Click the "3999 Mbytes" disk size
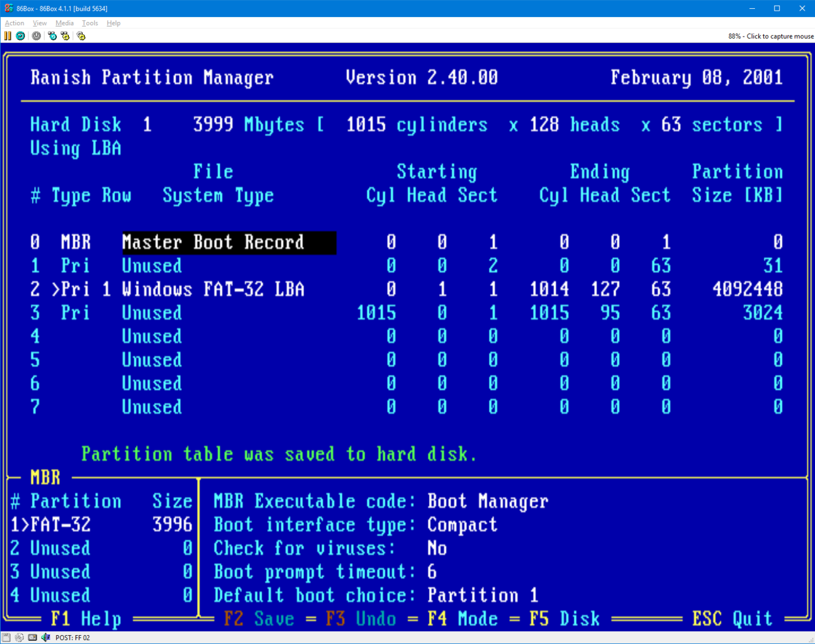Screen dimensions: 815x644 (x=249, y=125)
